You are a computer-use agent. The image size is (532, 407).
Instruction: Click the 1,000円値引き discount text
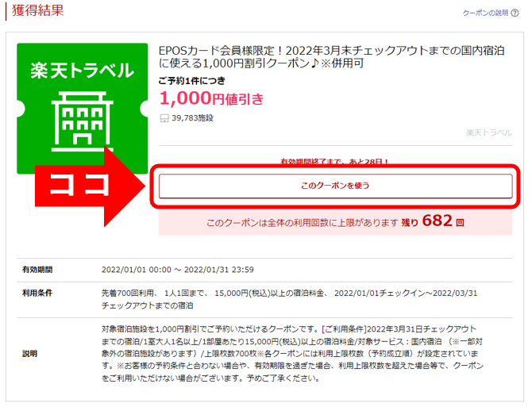pos(211,98)
